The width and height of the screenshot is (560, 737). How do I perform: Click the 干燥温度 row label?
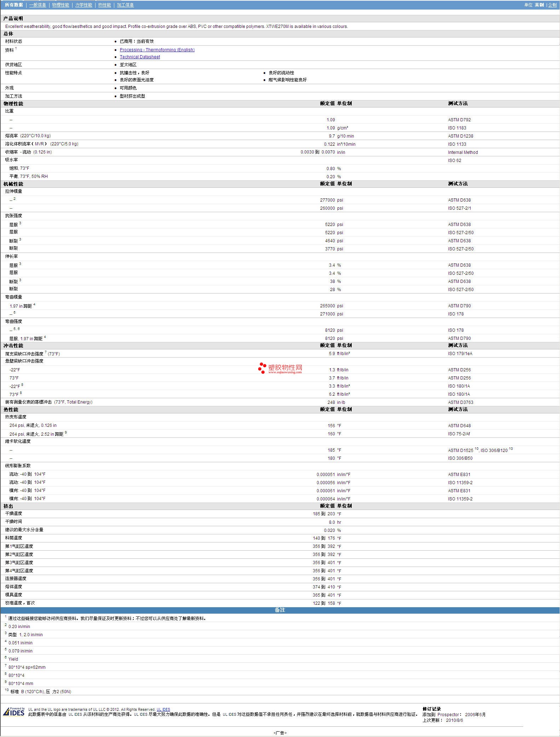click(13, 513)
